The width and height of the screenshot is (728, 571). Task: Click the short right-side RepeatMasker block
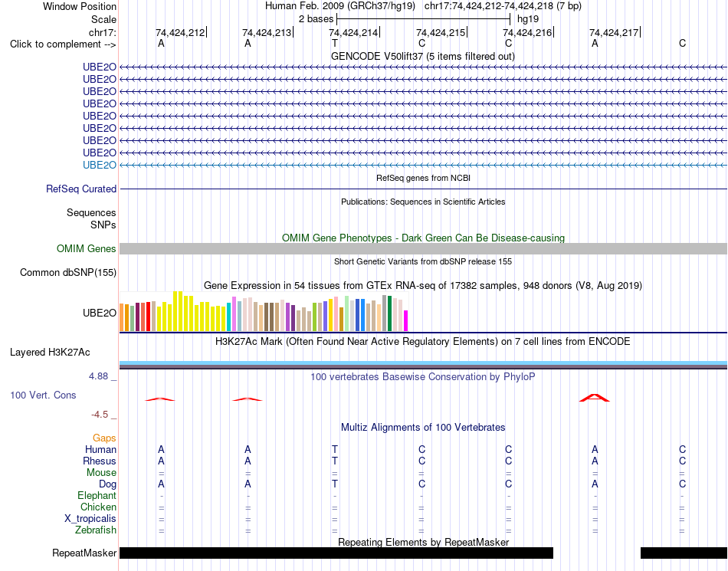684,553
